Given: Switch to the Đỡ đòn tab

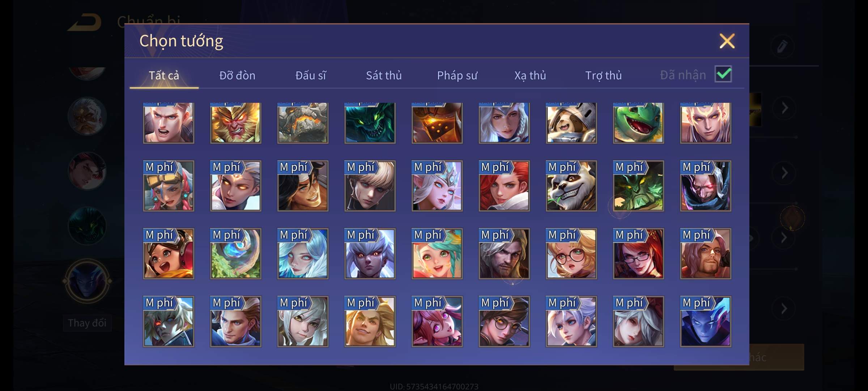Looking at the screenshot, I should 237,75.
